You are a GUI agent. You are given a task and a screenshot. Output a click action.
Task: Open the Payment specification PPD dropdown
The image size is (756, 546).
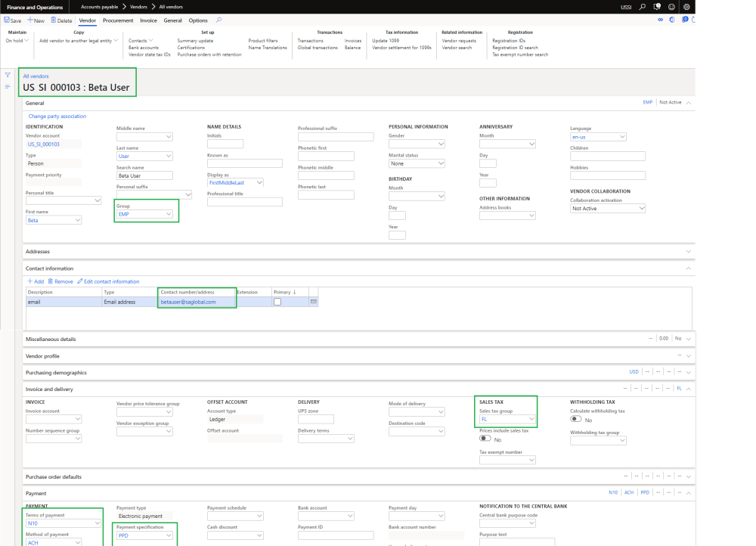click(x=169, y=535)
